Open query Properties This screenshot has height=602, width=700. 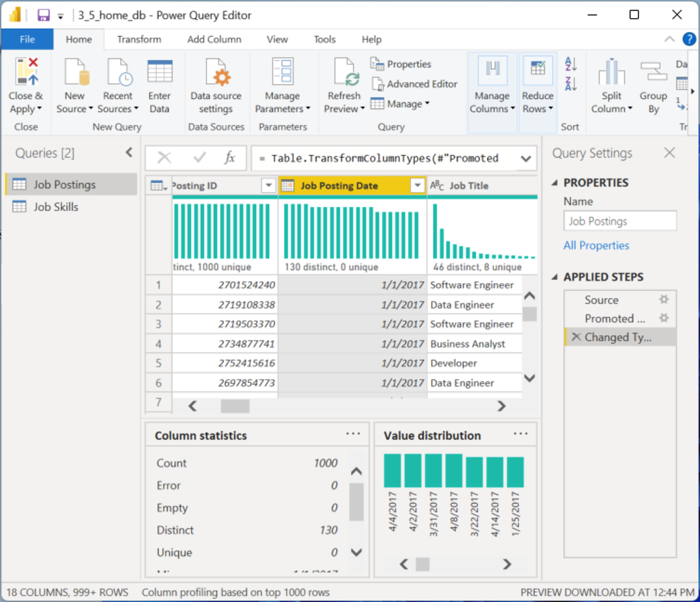tap(401, 64)
